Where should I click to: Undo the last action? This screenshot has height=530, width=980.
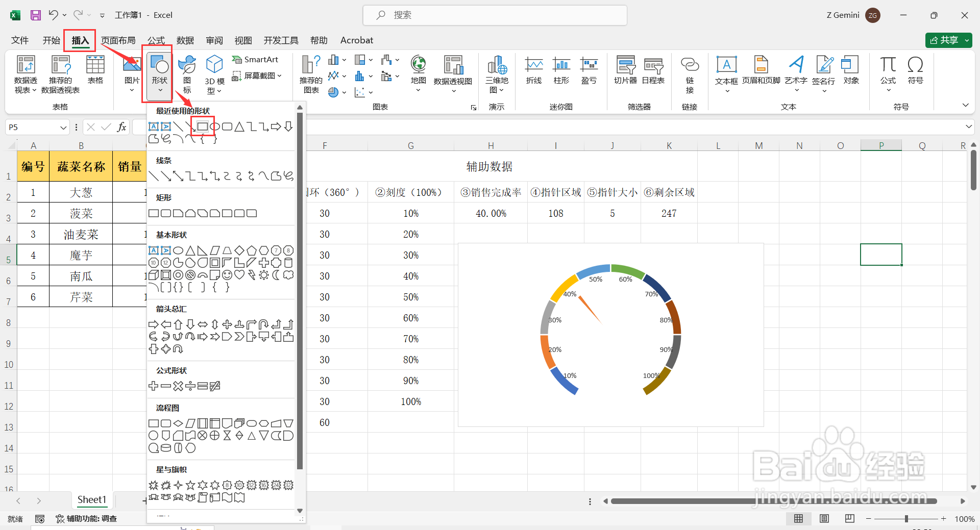point(53,15)
